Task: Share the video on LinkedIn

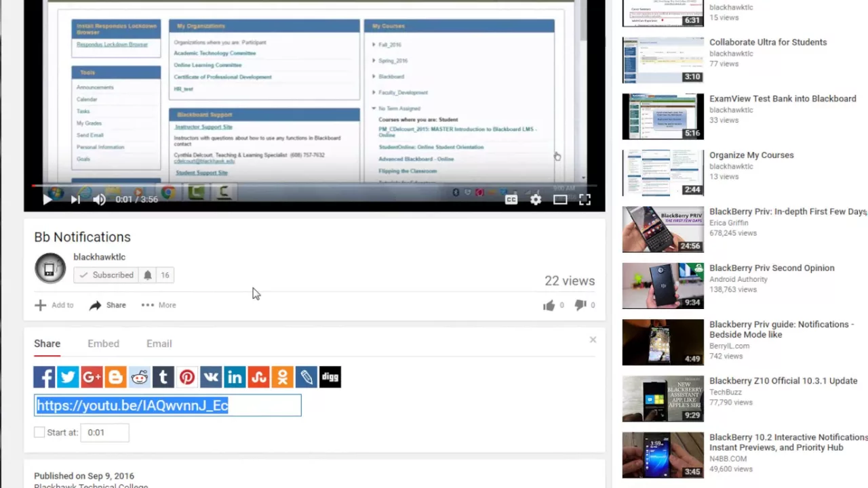Action: pos(235,377)
